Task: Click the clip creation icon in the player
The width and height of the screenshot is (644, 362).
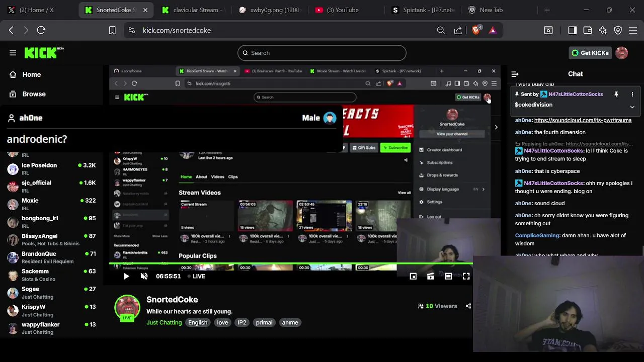Action: (x=431, y=276)
